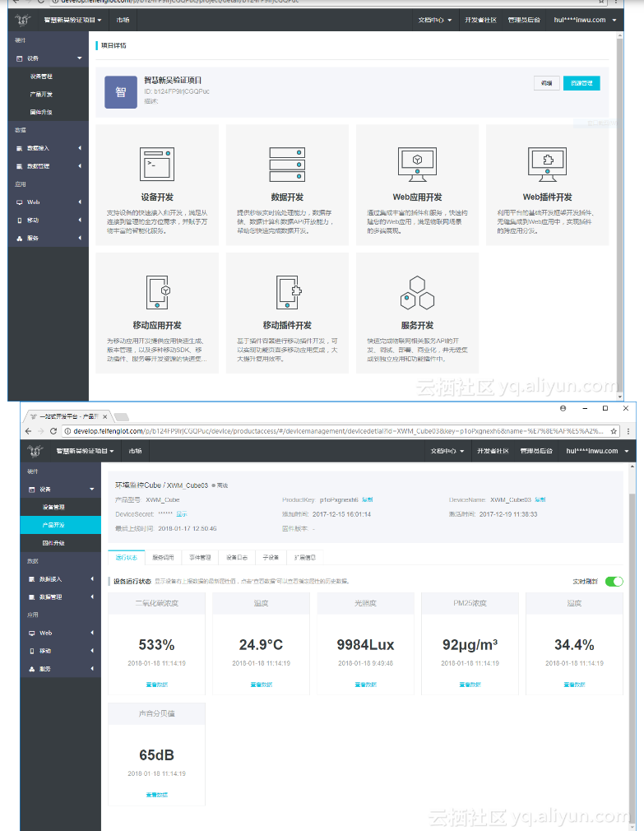
Task: Expand the 数据接入 sidebar group in lower window
Action: point(92,579)
